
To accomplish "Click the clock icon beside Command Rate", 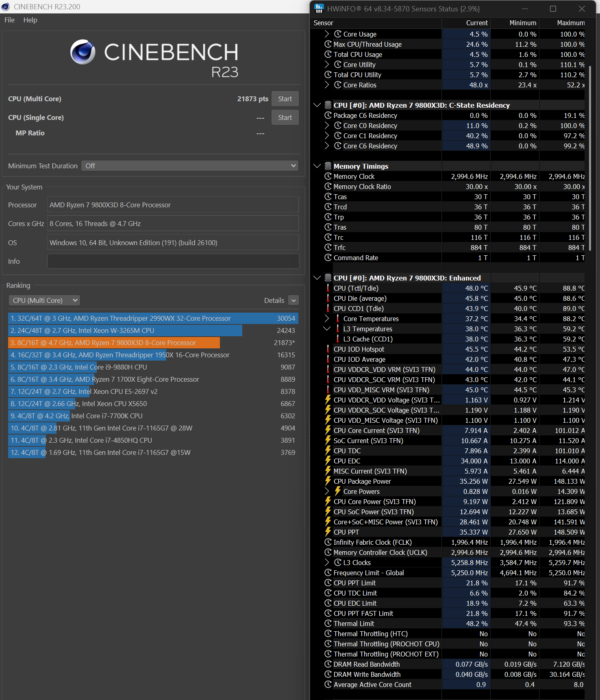I will (x=328, y=258).
